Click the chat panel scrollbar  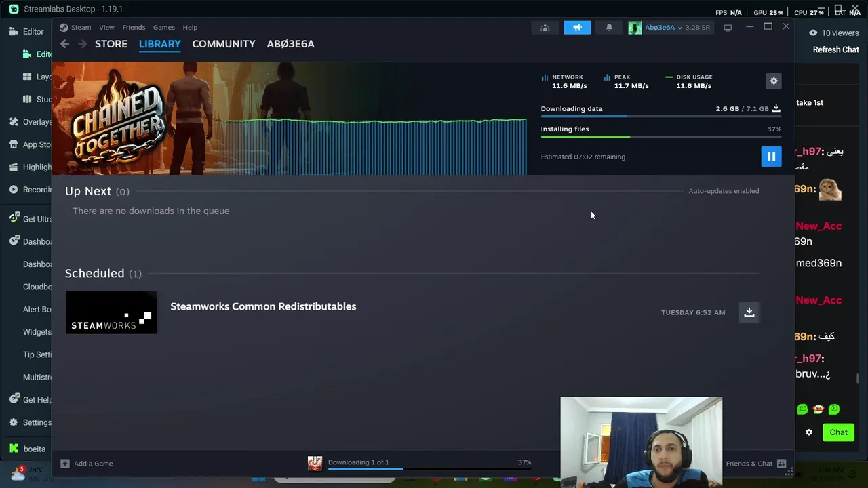(x=857, y=378)
